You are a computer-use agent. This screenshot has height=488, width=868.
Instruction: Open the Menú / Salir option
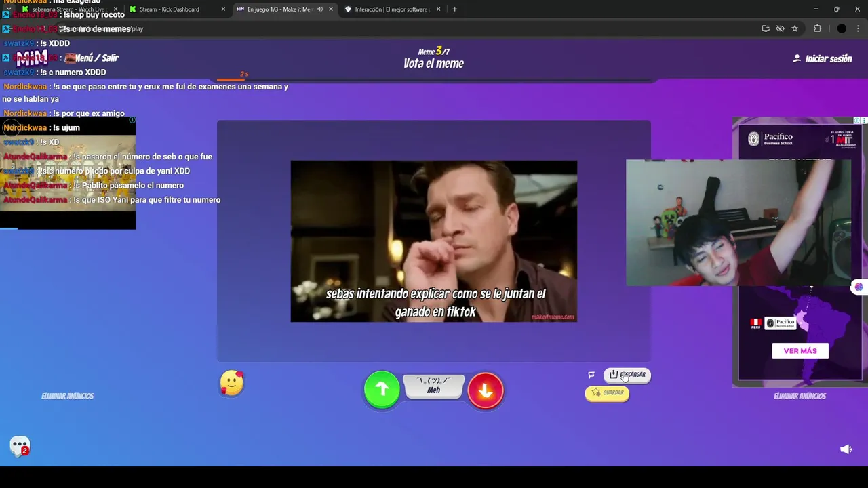pyautogui.click(x=96, y=58)
